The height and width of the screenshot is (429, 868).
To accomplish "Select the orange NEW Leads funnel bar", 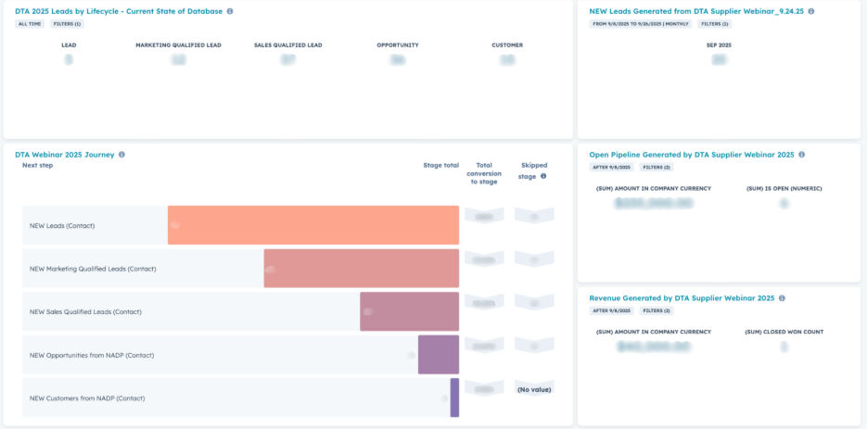I will [x=313, y=225].
